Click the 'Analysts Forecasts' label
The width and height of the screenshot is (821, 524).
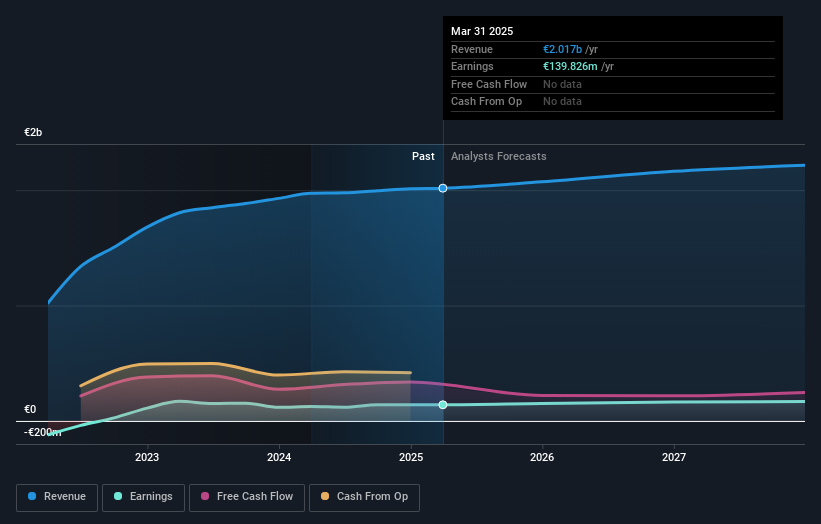498,157
